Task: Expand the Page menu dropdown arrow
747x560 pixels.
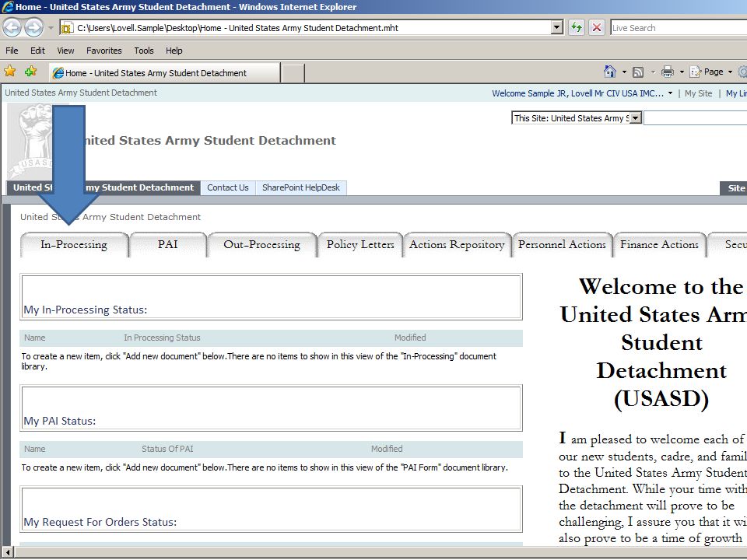Action: tap(730, 72)
